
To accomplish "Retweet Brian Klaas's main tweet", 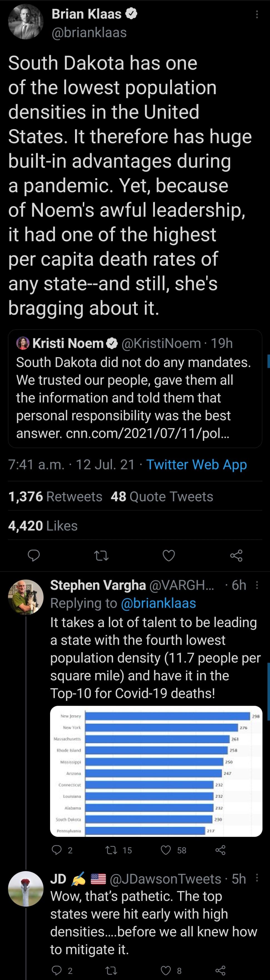I will coord(101,555).
